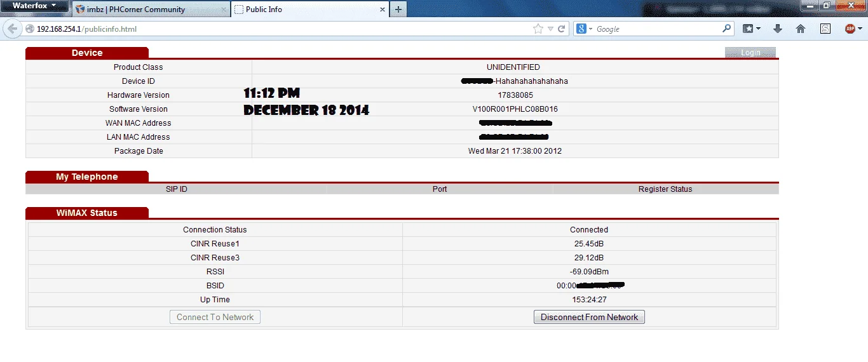Close the Public Info tab

tap(383, 10)
